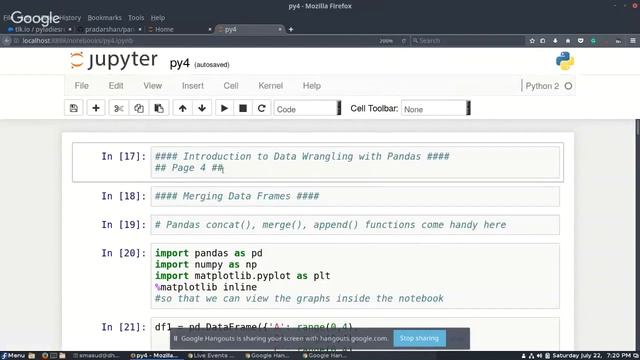The image size is (640, 360).
Task: Go back with Firefox back arrow
Action: [7, 41]
